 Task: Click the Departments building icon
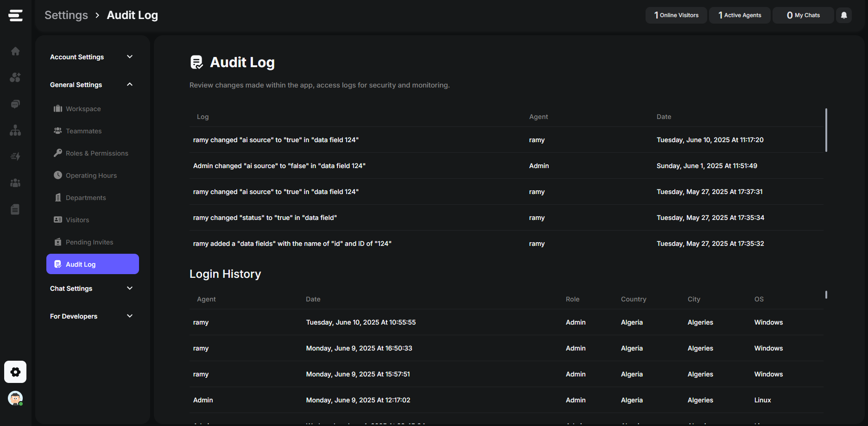pyautogui.click(x=58, y=197)
